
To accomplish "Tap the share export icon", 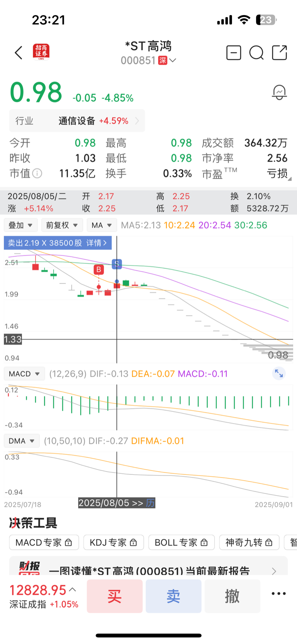I will pyautogui.click(x=280, y=53).
